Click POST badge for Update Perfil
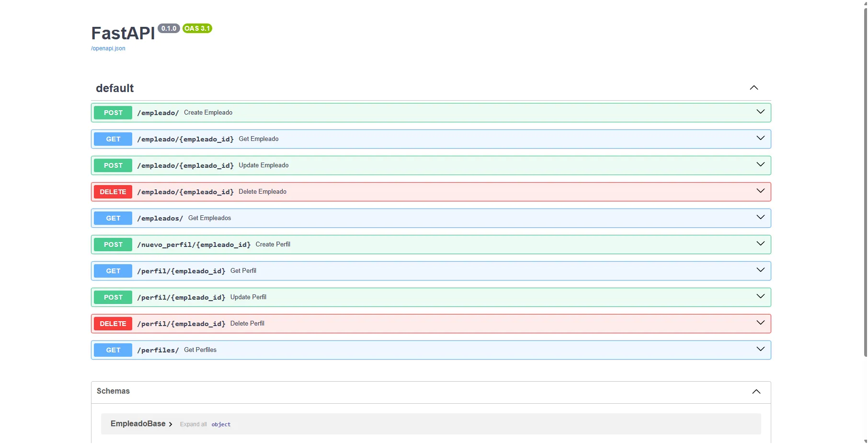The height and width of the screenshot is (444, 868). tap(113, 297)
